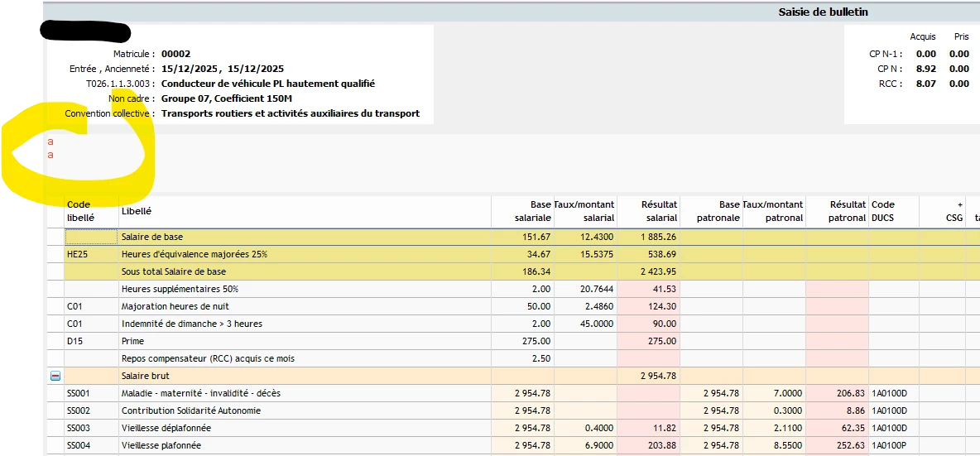
Task: Click the Vieillesse plafonnée patronal rate 8.5500
Action: tap(787, 445)
